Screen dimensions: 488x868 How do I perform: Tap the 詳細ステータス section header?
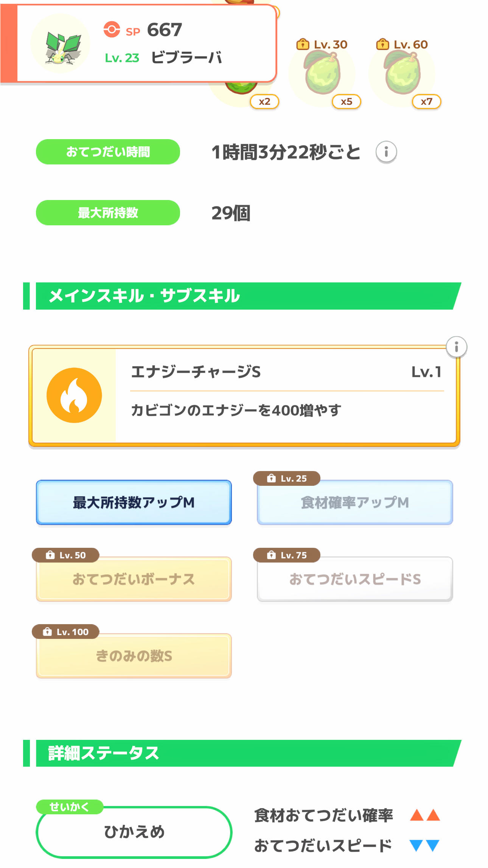242,753
